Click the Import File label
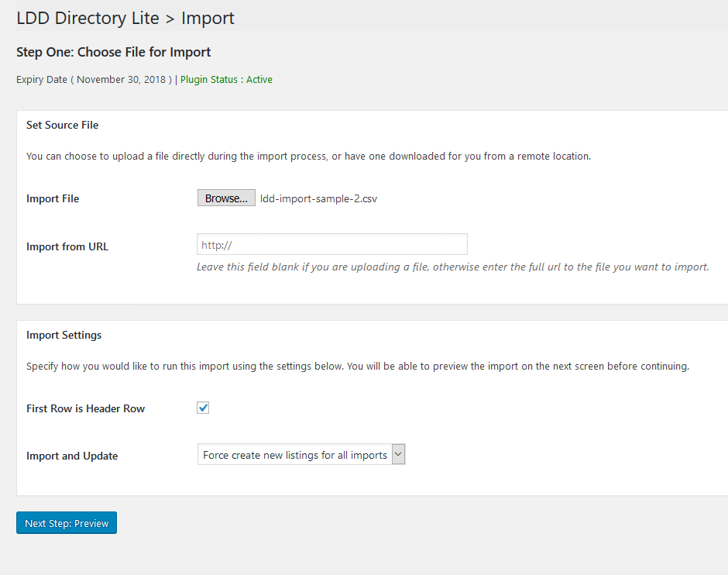Screen dimensions: 728x575 [53, 199]
